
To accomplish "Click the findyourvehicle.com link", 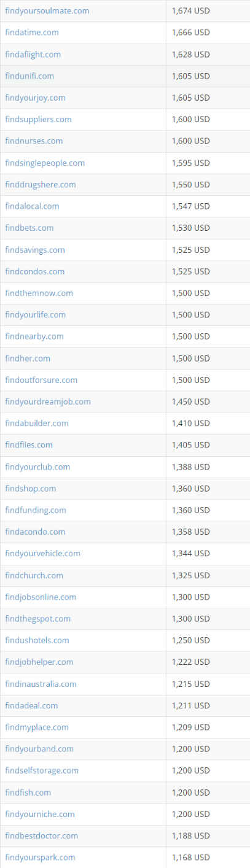I will [x=42, y=553].
